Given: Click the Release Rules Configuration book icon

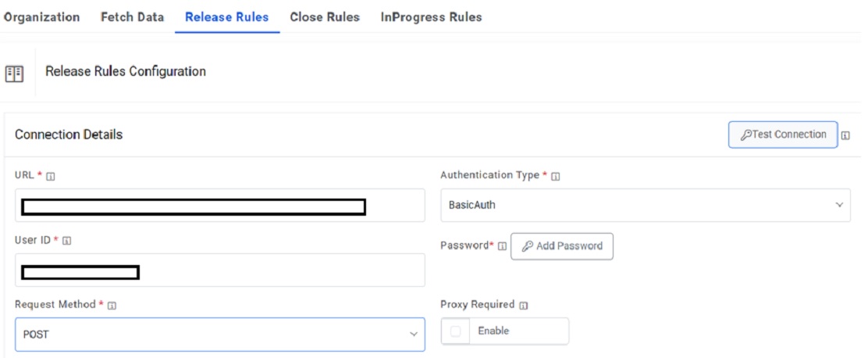Looking at the screenshot, I should 14,73.
